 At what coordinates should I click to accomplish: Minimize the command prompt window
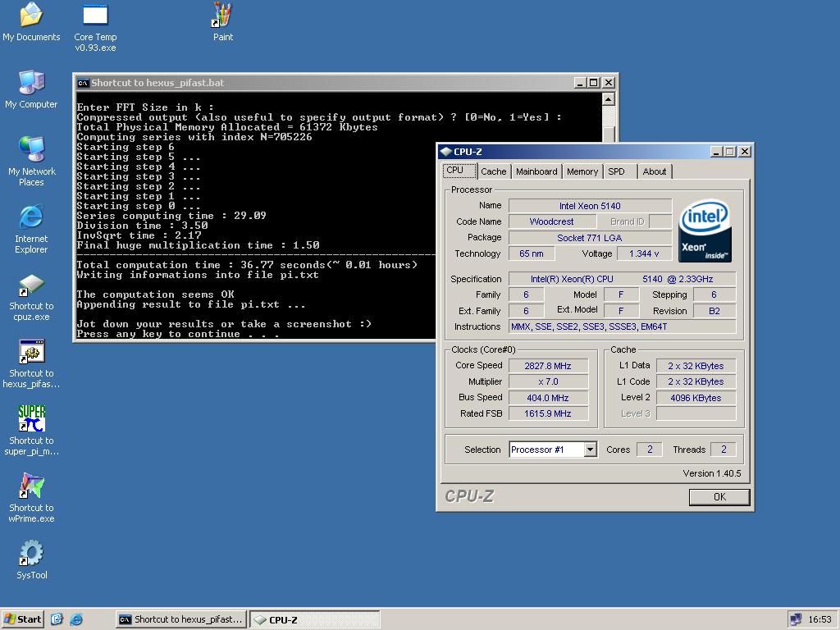580,83
